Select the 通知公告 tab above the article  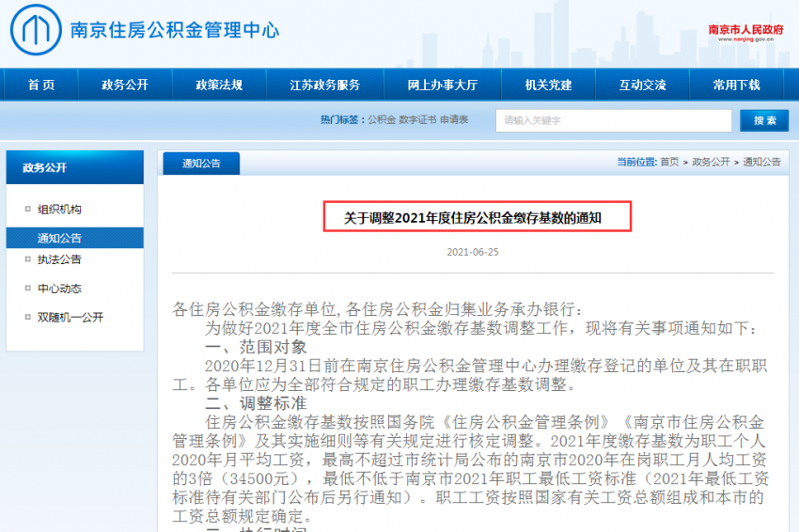click(x=201, y=164)
